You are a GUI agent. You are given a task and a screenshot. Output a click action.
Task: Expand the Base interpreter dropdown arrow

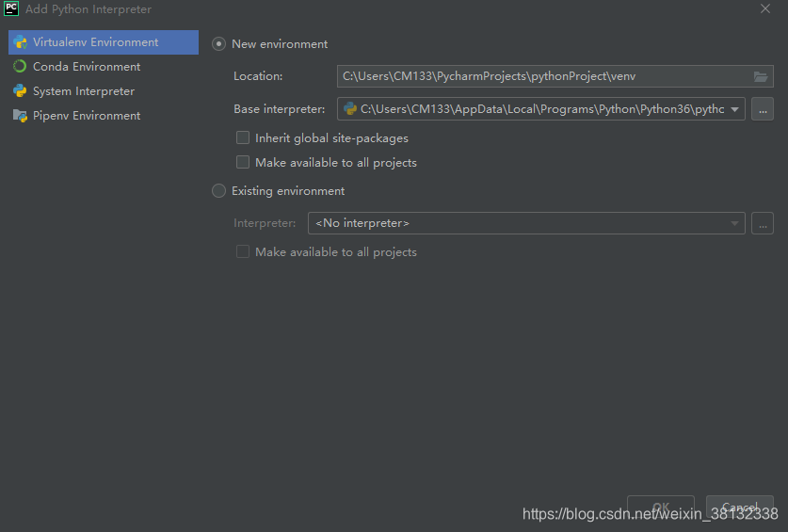tap(734, 109)
